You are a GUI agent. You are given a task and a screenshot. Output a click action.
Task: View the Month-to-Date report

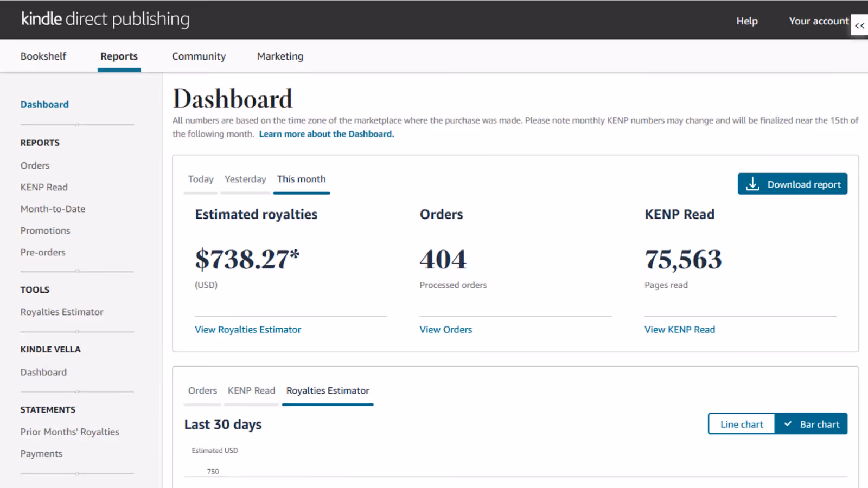point(53,209)
